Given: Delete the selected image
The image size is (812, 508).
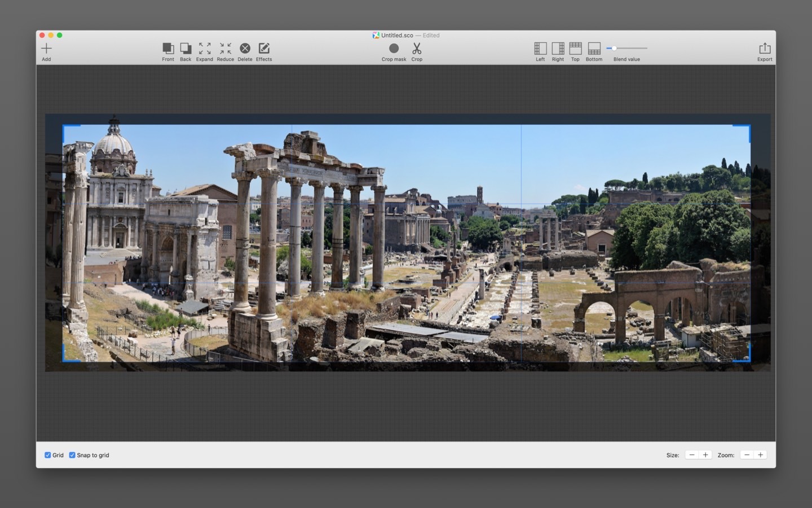Looking at the screenshot, I should coord(245,49).
